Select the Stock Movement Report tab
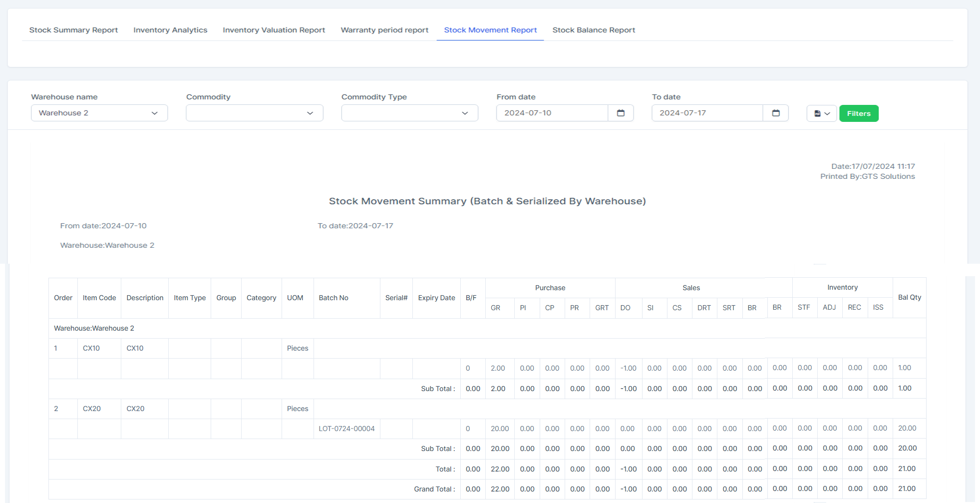The height and width of the screenshot is (503, 980). coord(490,30)
